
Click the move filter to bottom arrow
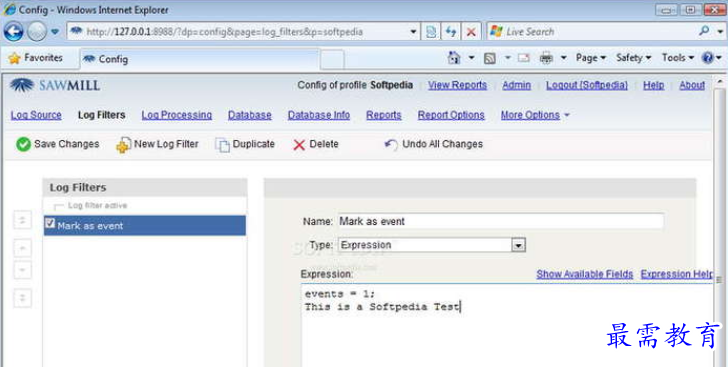tap(22, 298)
